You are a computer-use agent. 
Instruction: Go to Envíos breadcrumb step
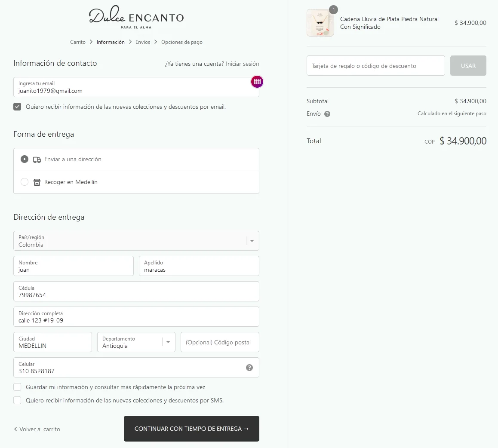[143, 42]
